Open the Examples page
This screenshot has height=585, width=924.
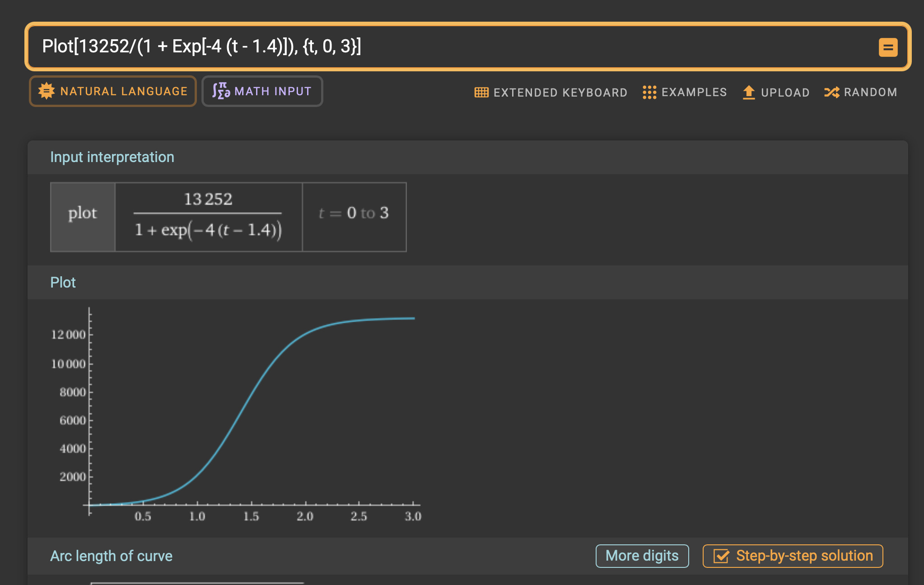[685, 92]
